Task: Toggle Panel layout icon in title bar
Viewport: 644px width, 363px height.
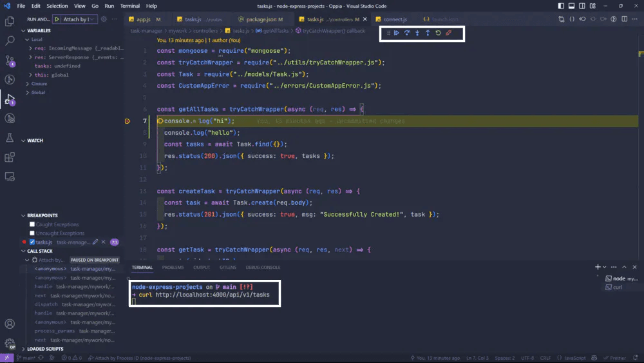Action: (571, 6)
